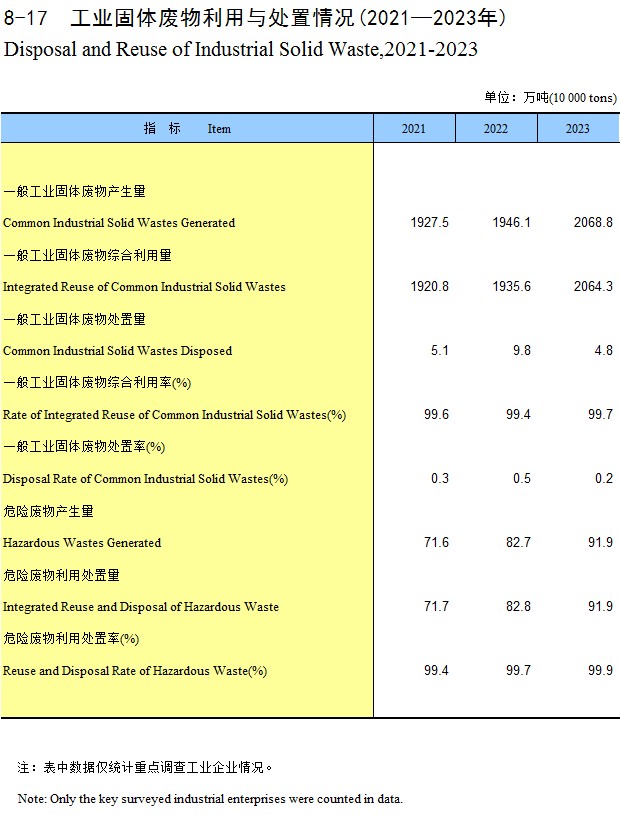
Task: Select the value 71.7
Action: 436,606
